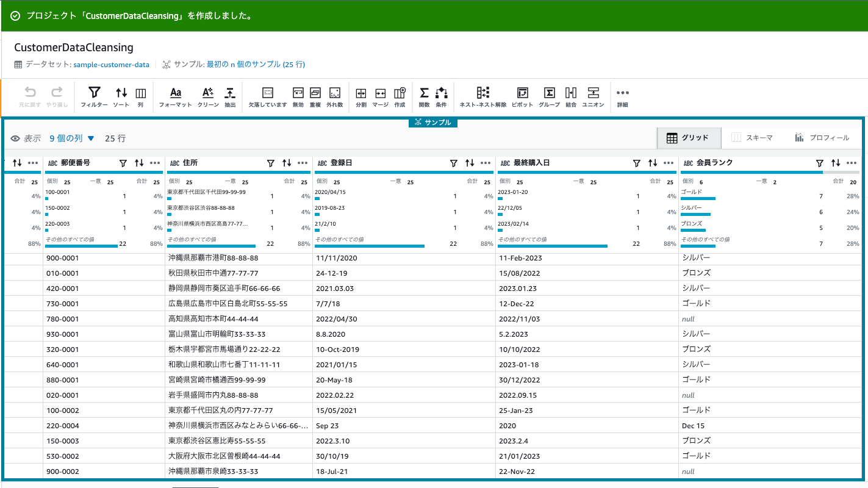This screenshot has width=868, height=488.
Task: Open the 詳細 more options menu
Action: tap(622, 97)
